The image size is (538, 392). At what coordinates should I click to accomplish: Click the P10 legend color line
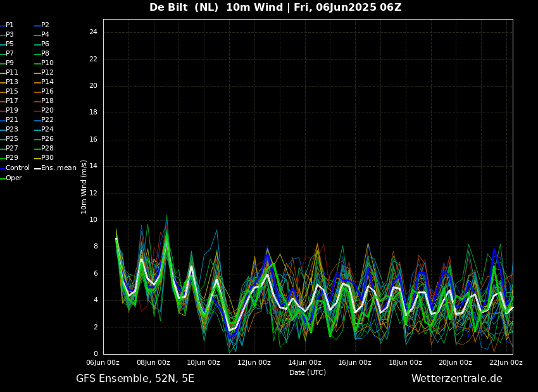coord(37,63)
